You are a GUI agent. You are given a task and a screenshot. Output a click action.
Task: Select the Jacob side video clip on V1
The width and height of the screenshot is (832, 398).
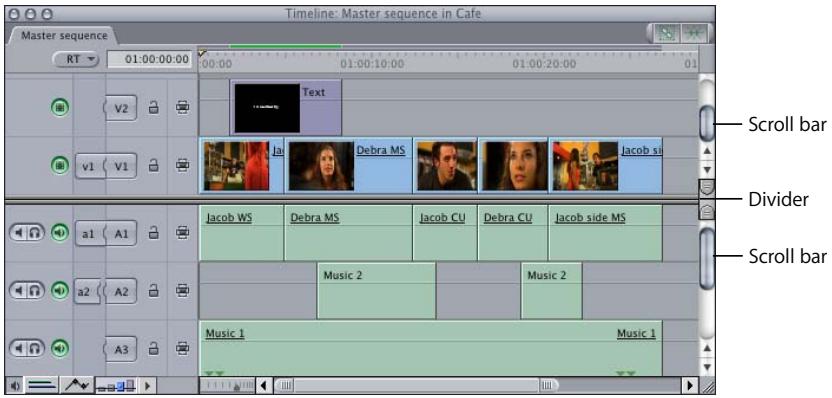tap(605, 166)
